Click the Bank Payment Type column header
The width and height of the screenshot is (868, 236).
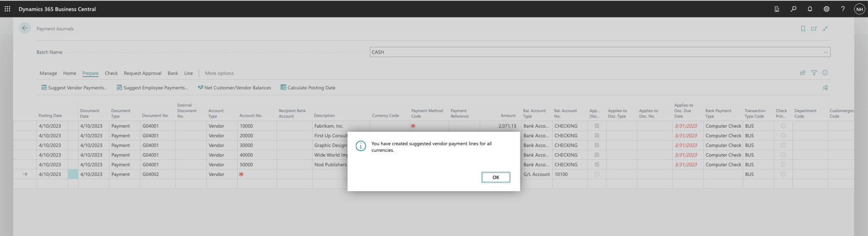(x=718, y=114)
